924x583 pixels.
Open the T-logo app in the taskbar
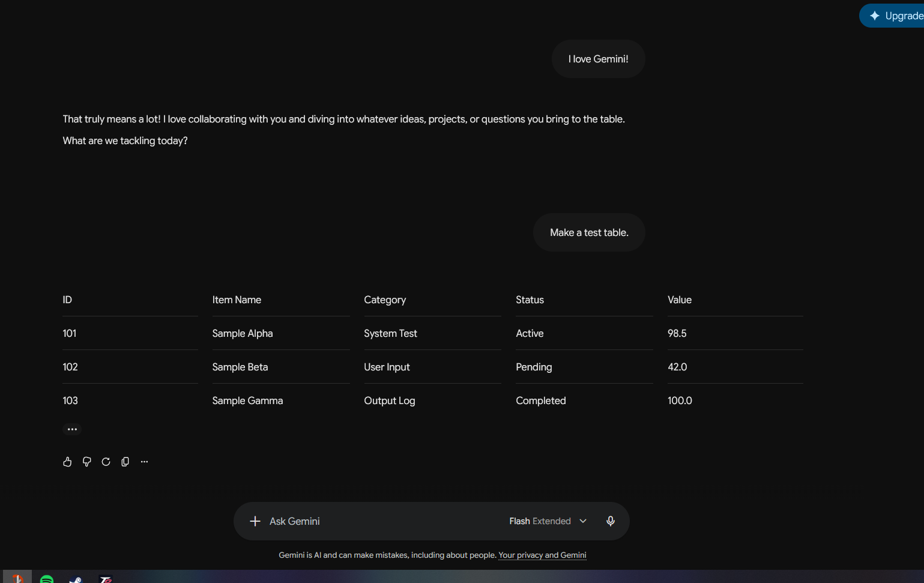[x=106, y=579]
